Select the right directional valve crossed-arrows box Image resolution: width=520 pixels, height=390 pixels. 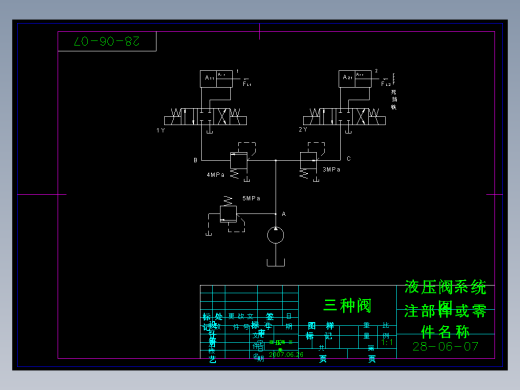pyautogui.click(x=361, y=116)
